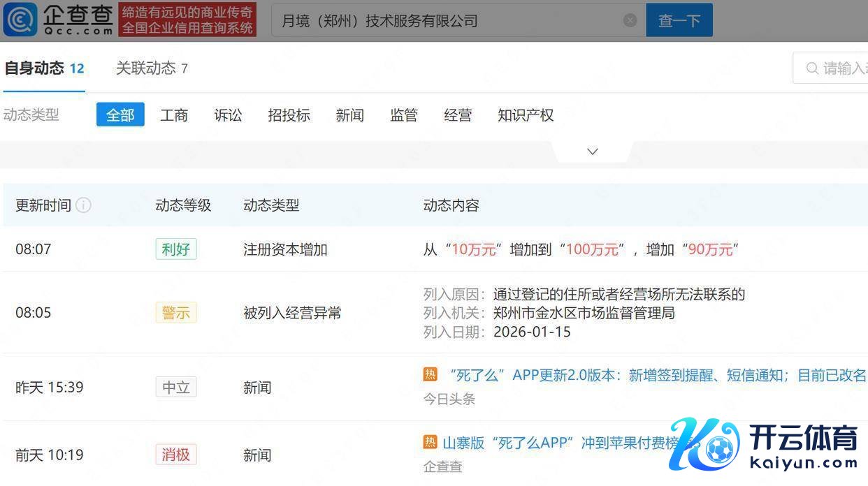
Task: Click hot badge beside 山寨版 news headline
Action: tap(431, 443)
